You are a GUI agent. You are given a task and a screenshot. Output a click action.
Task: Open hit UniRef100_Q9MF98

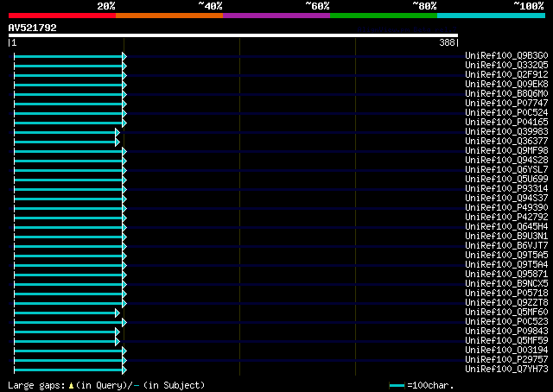click(x=506, y=151)
